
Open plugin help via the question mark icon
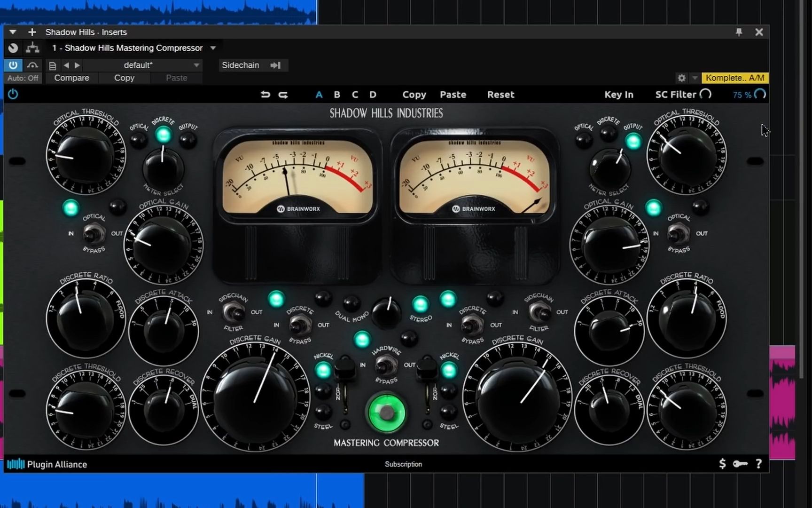[x=759, y=464]
